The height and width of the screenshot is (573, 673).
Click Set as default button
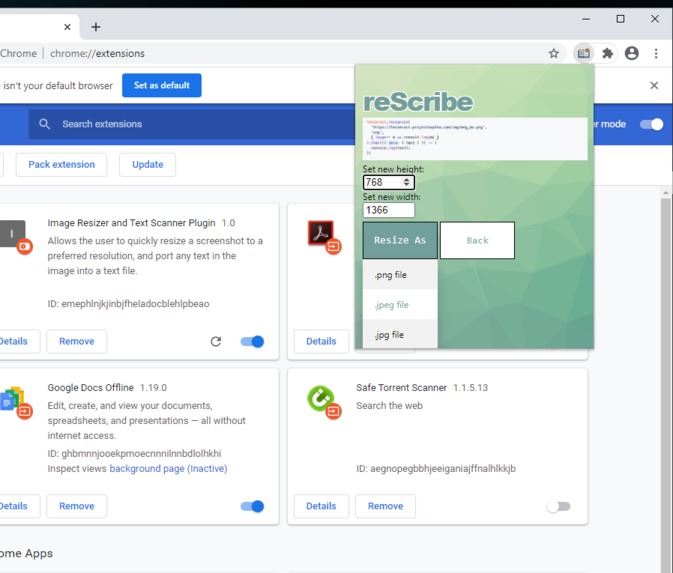coord(161,85)
